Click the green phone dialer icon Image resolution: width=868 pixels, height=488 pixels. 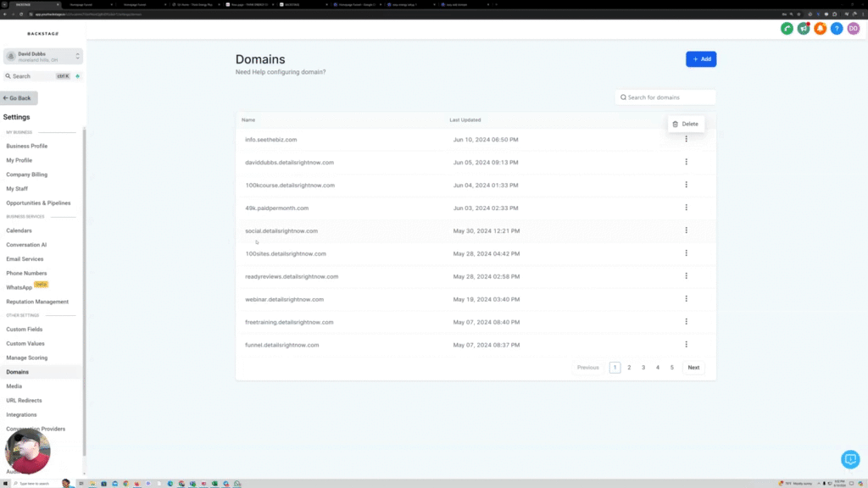tap(787, 28)
